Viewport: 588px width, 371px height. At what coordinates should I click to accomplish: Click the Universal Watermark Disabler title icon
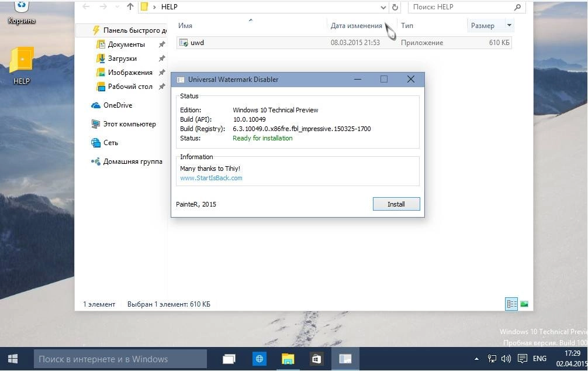[x=181, y=80]
